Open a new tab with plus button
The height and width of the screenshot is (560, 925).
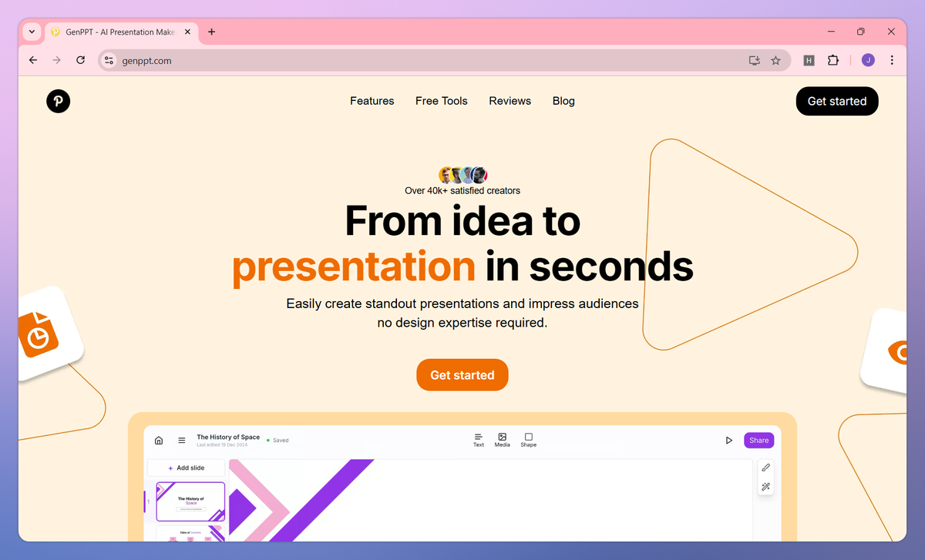[212, 32]
